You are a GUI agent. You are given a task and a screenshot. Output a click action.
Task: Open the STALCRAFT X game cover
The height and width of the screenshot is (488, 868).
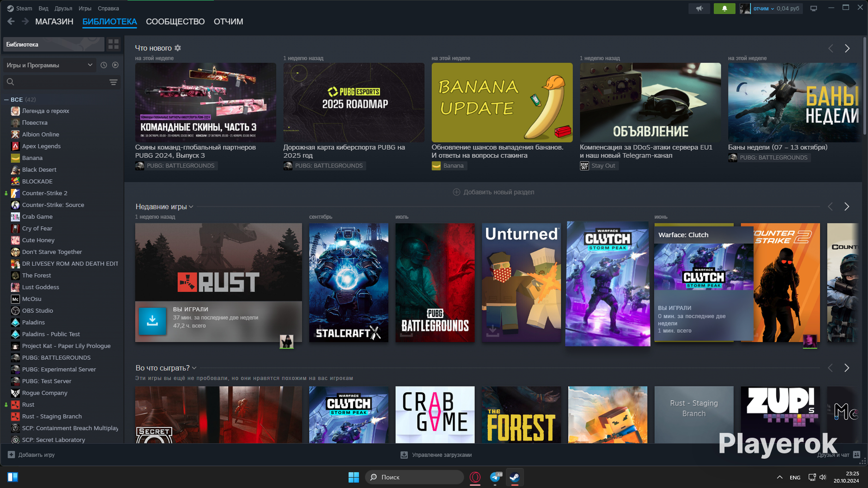pyautogui.click(x=349, y=283)
